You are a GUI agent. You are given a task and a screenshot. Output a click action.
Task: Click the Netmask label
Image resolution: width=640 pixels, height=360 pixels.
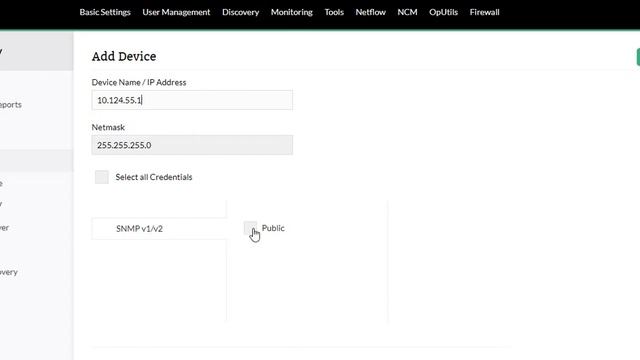coord(108,127)
